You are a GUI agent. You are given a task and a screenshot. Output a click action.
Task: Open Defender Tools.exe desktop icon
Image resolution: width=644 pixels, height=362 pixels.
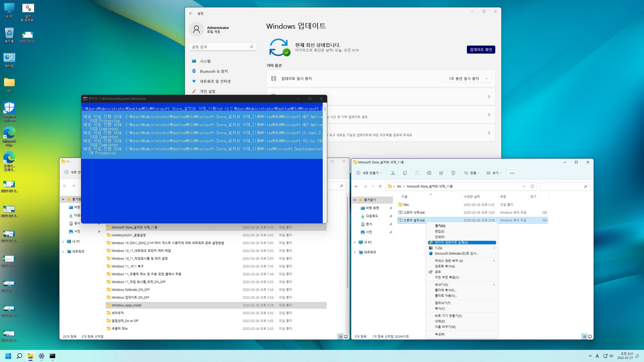click(9, 111)
